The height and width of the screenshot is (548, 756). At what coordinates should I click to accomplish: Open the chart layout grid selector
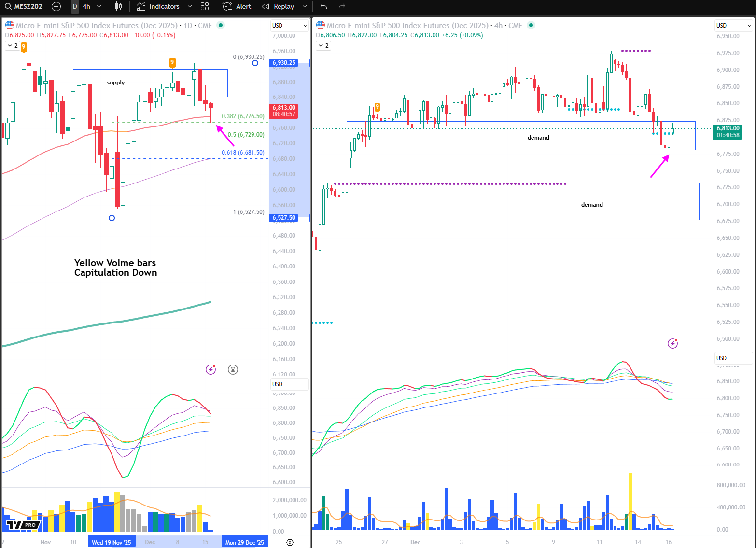(x=205, y=6)
